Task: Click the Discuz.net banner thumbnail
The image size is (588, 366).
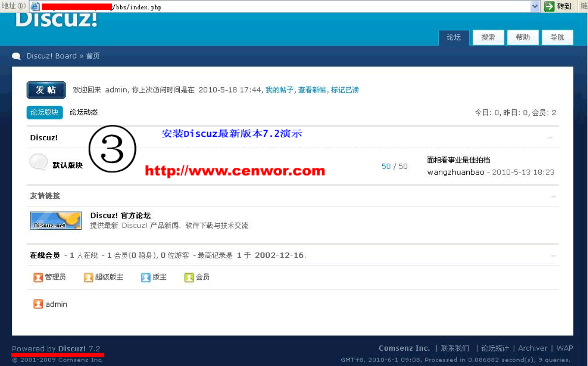Action: [56, 221]
